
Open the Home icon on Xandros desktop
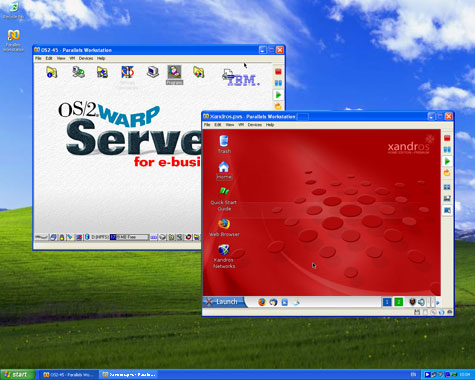pyautogui.click(x=224, y=170)
